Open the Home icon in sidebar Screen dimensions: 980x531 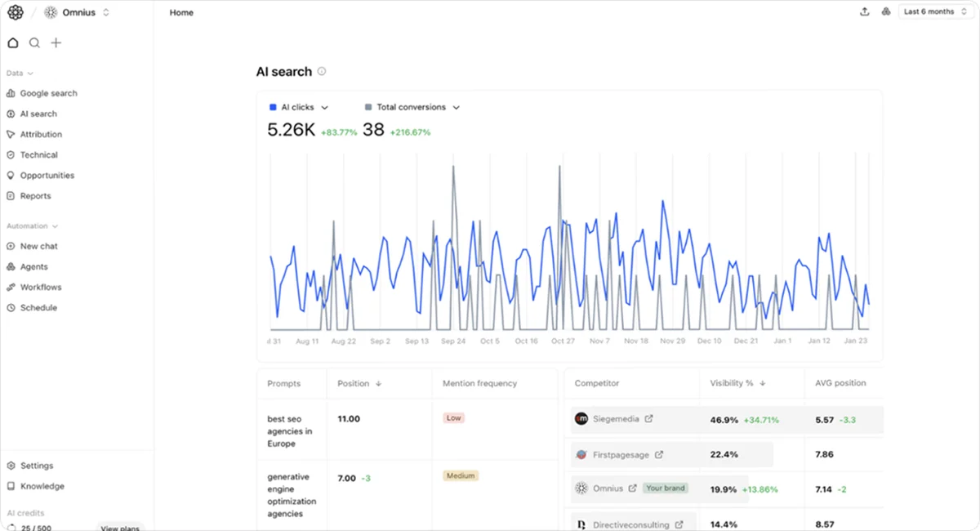[13, 42]
